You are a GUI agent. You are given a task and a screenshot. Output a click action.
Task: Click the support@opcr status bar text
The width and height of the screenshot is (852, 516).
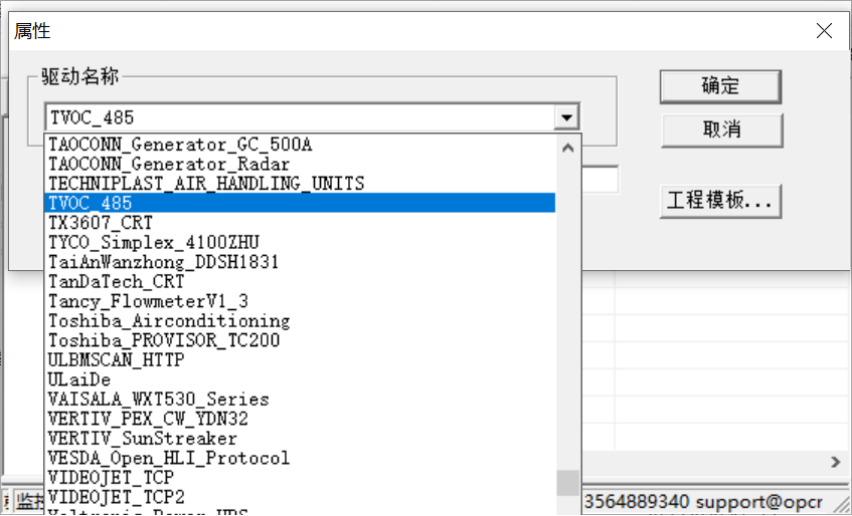(759, 502)
